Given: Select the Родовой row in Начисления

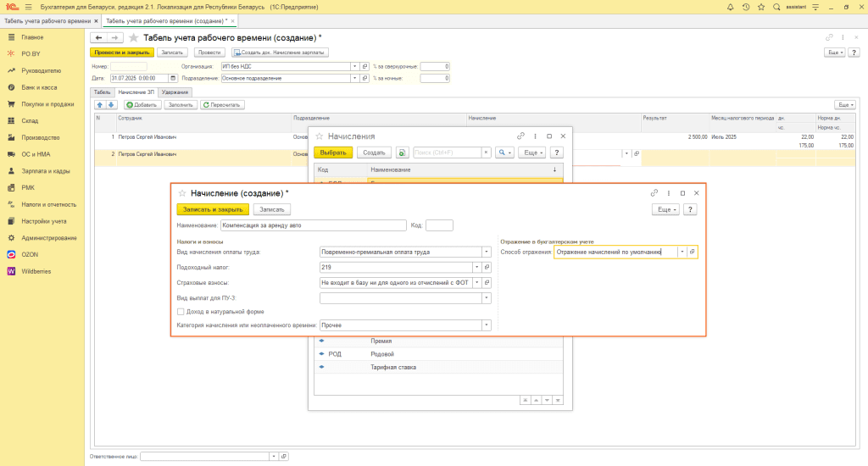Looking at the screenshot, I should pyautogui.click(x=438, y=354).
